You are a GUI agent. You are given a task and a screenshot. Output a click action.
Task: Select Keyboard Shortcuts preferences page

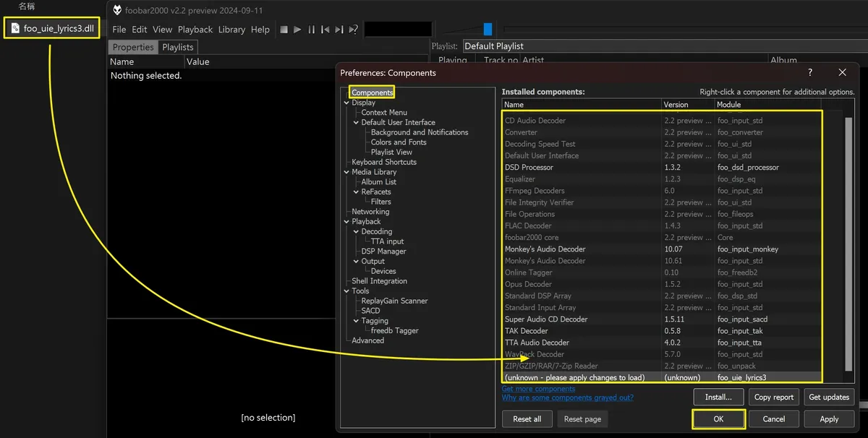coord(384,162)
